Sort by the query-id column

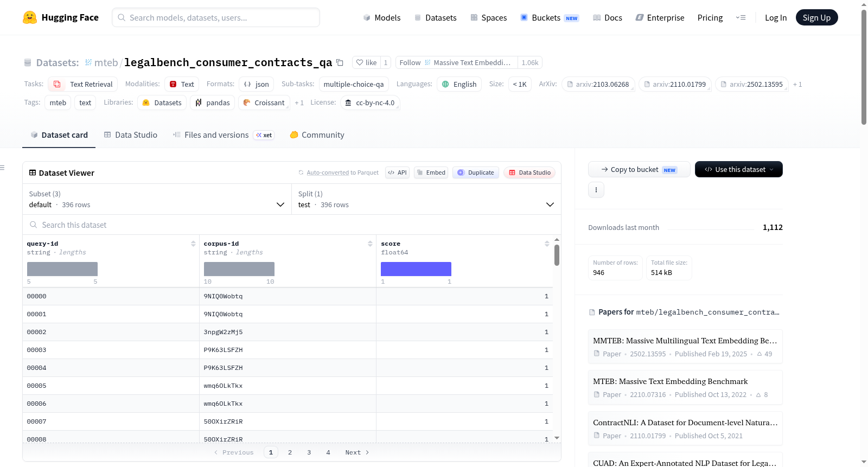click(x=193, y=244)
